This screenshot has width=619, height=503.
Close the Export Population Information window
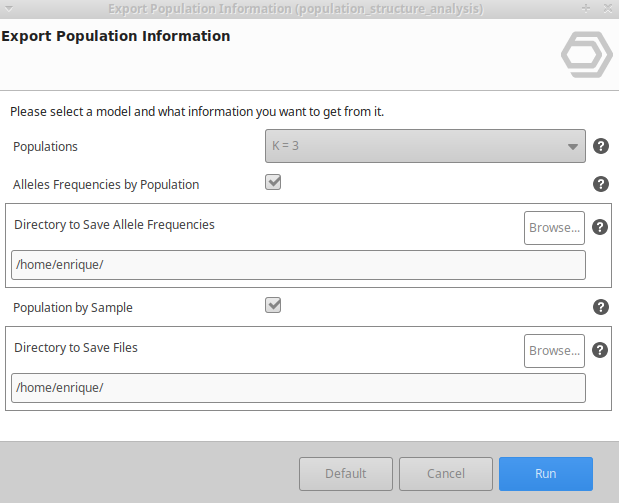tap(606, 8)
